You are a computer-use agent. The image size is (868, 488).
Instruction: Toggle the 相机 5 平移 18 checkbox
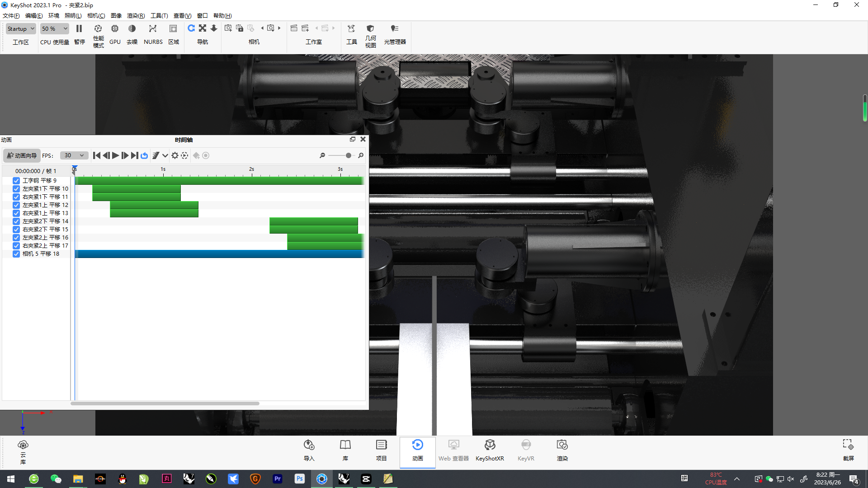point(16,254)
